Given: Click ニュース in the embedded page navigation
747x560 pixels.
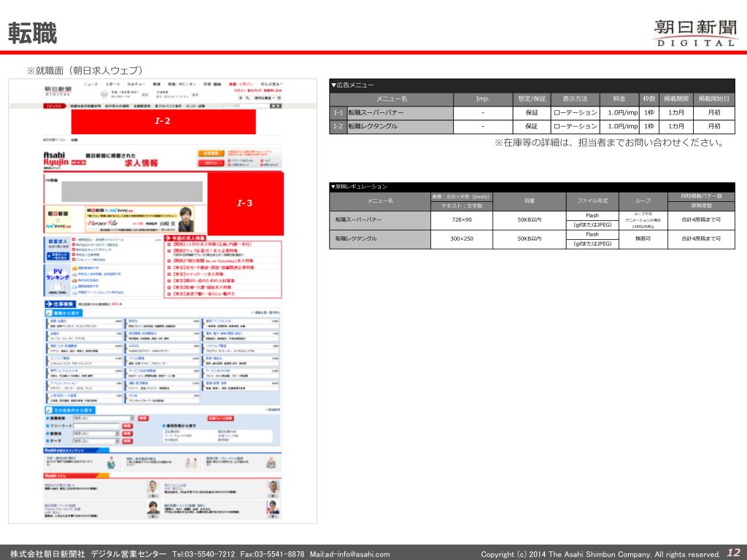Looking at the screenshot, I should pyautogui.click(x=90, y=84).
